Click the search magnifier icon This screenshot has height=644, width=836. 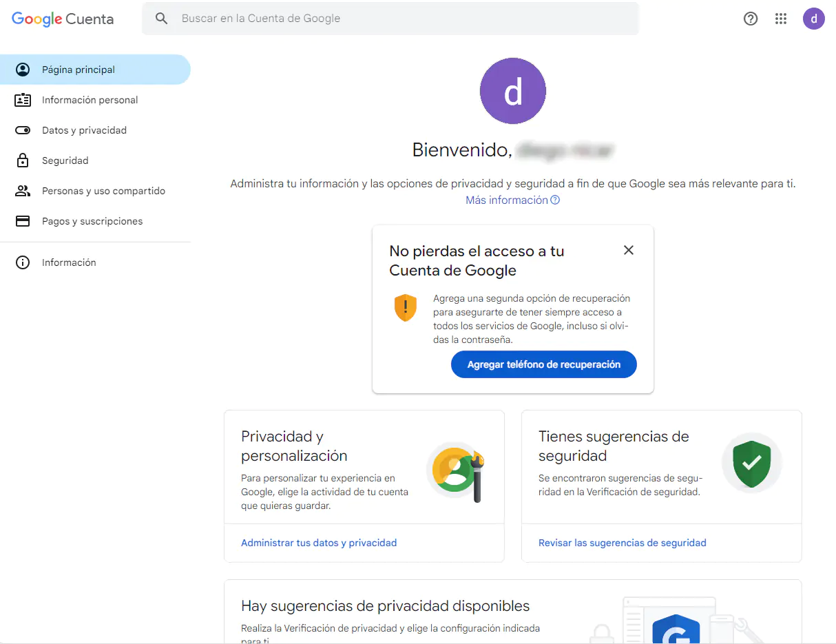click(162, 19)
